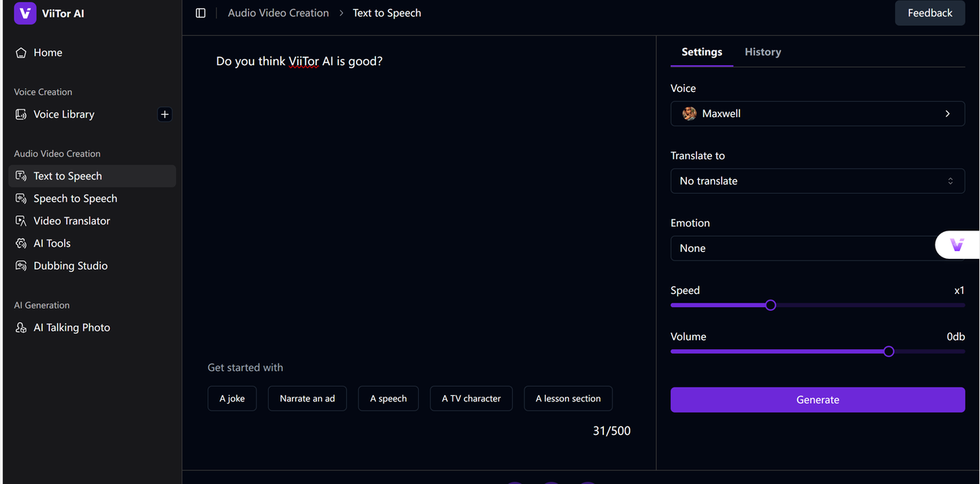980x484 pixels.
Task: Open the Speech to Speech tool
Action: (75, 198)
